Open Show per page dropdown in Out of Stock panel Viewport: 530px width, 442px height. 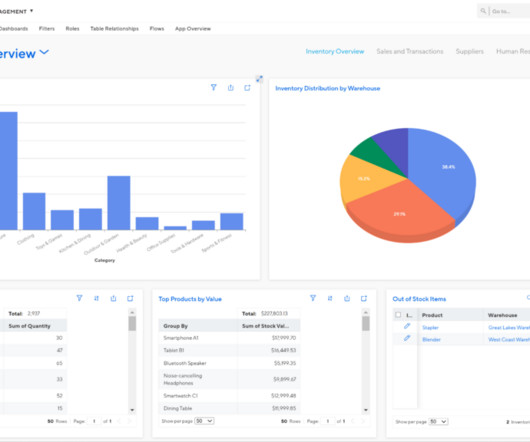(438, 421)
